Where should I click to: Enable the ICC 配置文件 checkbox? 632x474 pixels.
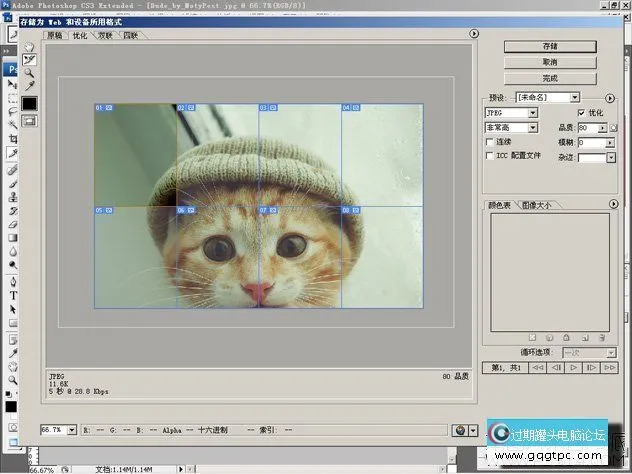490,156
